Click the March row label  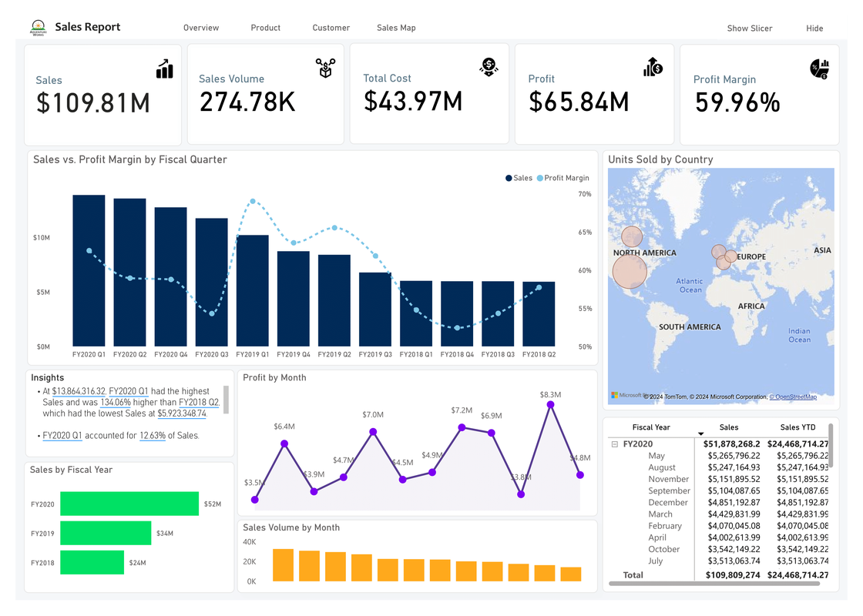(660, 514)
